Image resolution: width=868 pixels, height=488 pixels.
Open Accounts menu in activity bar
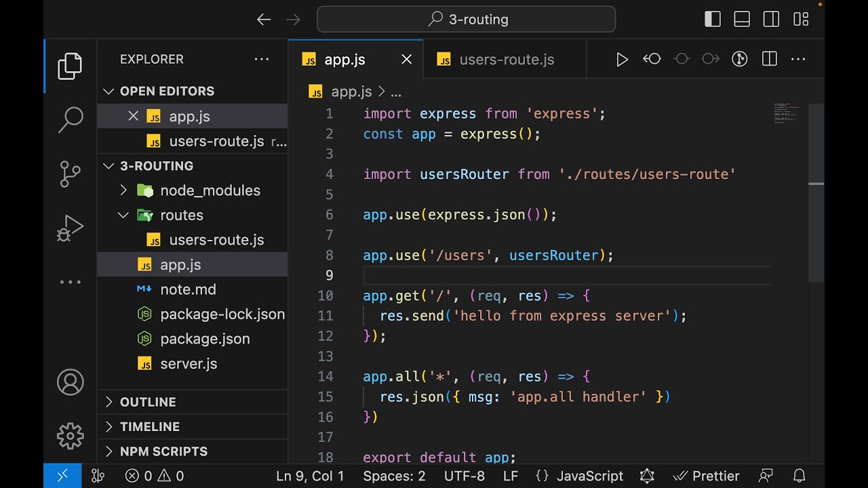click(x=70, y=382)
